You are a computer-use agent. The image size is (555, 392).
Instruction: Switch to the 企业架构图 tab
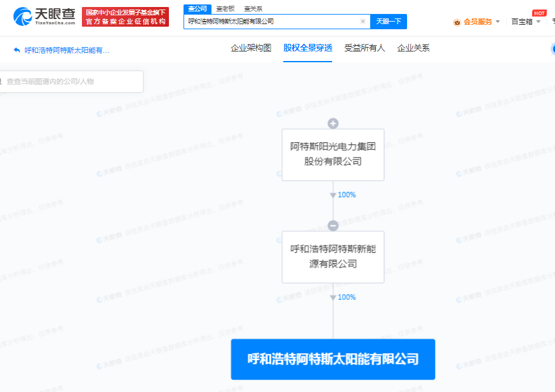pyautogui.click(x=251, y=48)
